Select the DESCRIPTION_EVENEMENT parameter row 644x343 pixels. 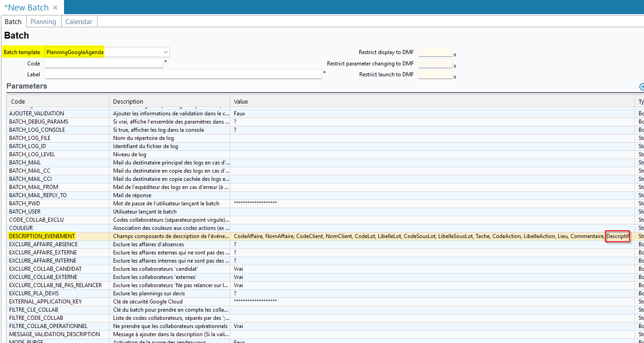[x=42, y=236]
